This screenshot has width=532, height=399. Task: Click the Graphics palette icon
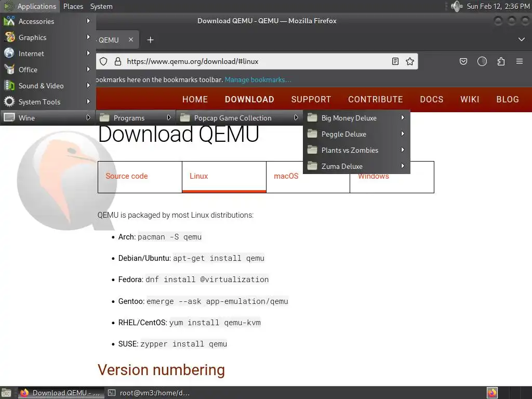click(9, 37)
